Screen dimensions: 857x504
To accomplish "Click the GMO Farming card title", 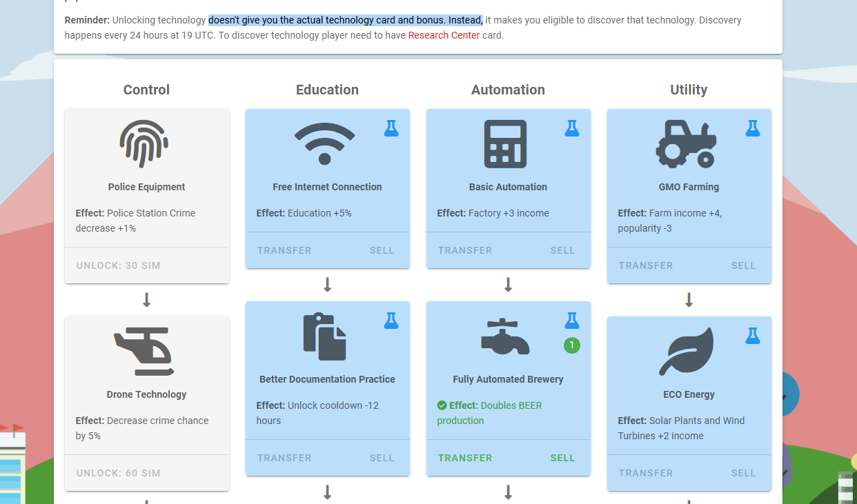I will (x=689, y=187).
